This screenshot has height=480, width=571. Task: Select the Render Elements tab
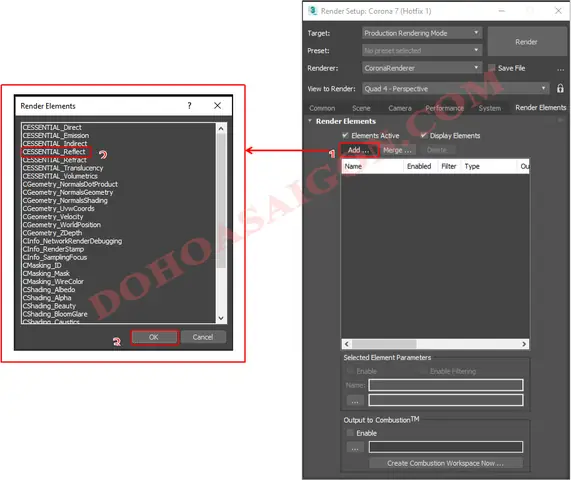(540, 107)
